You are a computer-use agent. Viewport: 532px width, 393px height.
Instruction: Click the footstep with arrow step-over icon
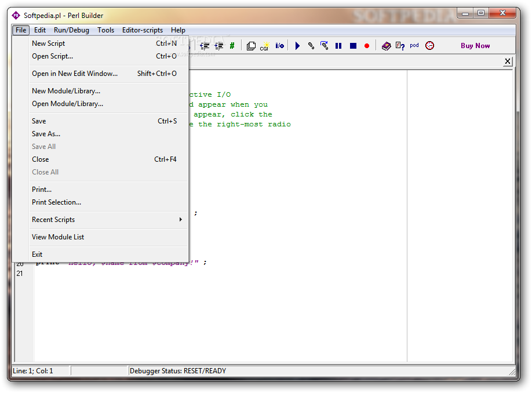(x=325, y=45)
